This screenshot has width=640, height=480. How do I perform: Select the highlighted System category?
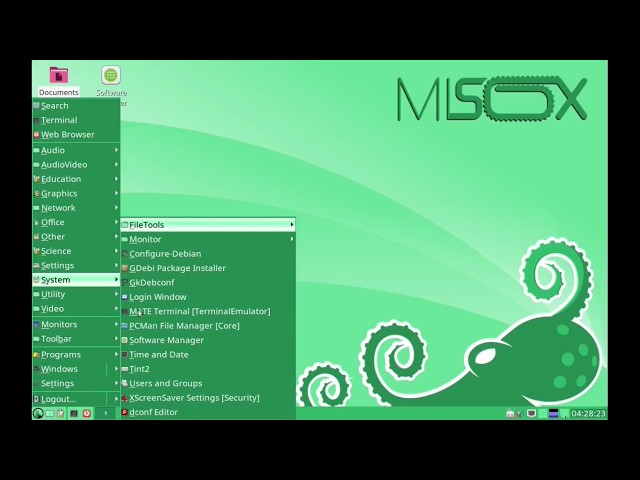(76, 280)
